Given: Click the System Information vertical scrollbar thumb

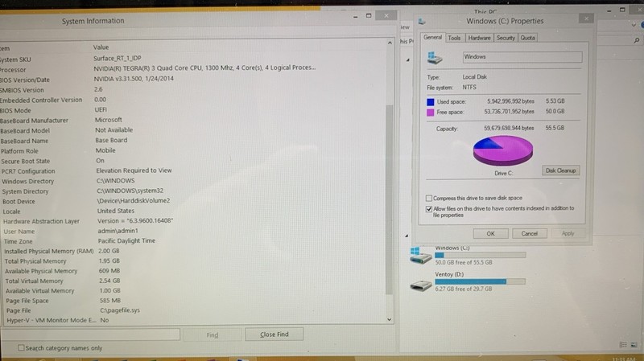Looking at the screenshot, I should (x=389, y=199).
